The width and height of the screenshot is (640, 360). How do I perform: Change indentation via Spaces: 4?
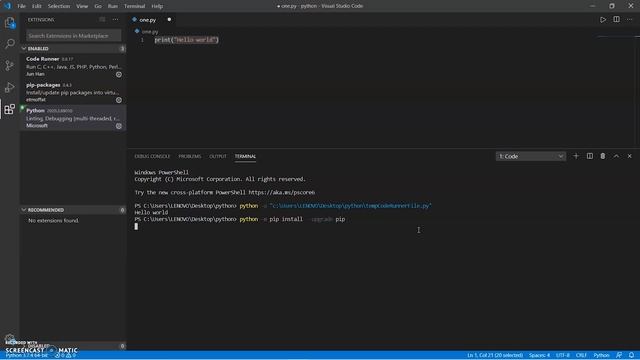point(540,356)
